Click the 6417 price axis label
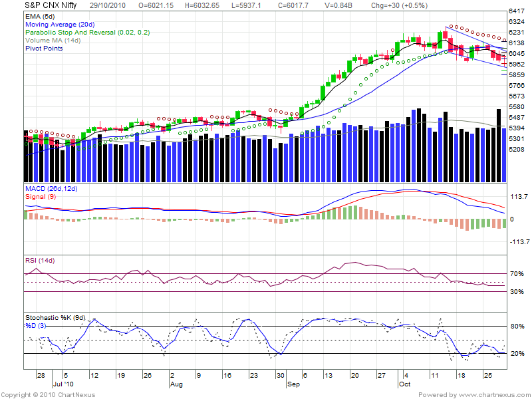This screenshot has height=399, width=532. [x=517, y=11]
